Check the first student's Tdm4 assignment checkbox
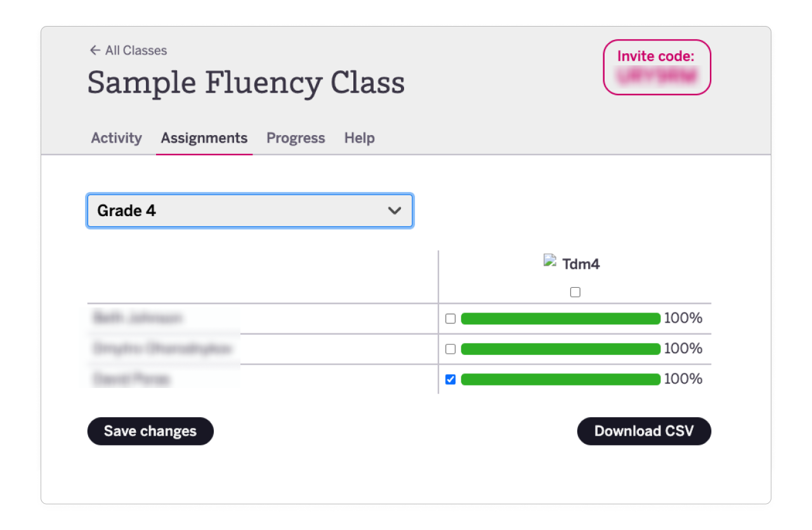 (450, 318)
